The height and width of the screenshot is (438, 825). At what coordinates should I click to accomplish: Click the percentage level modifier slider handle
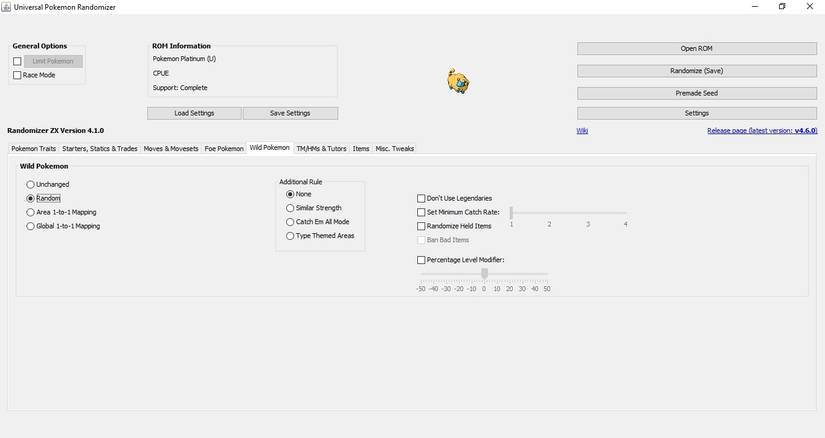tap(485, 273)
